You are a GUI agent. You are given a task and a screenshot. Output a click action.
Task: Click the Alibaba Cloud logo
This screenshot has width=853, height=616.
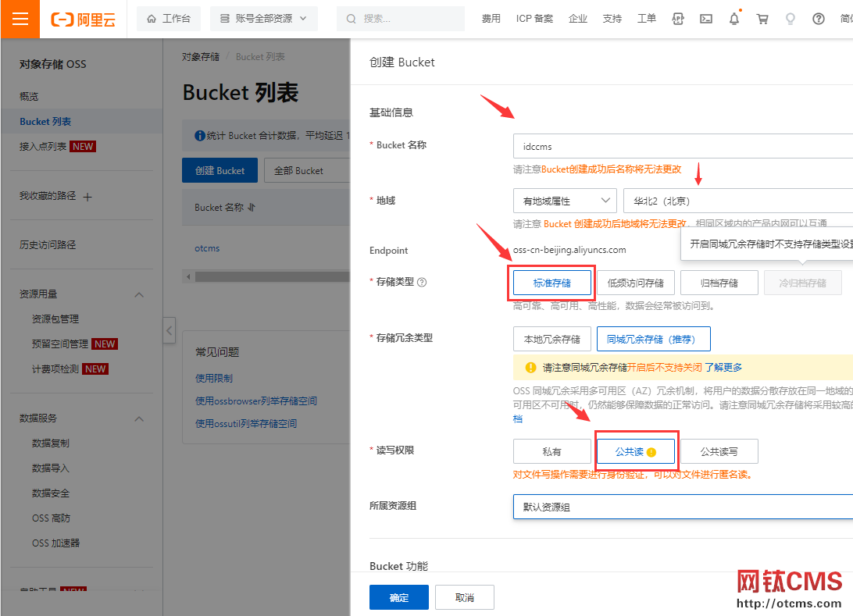point(84,18)
